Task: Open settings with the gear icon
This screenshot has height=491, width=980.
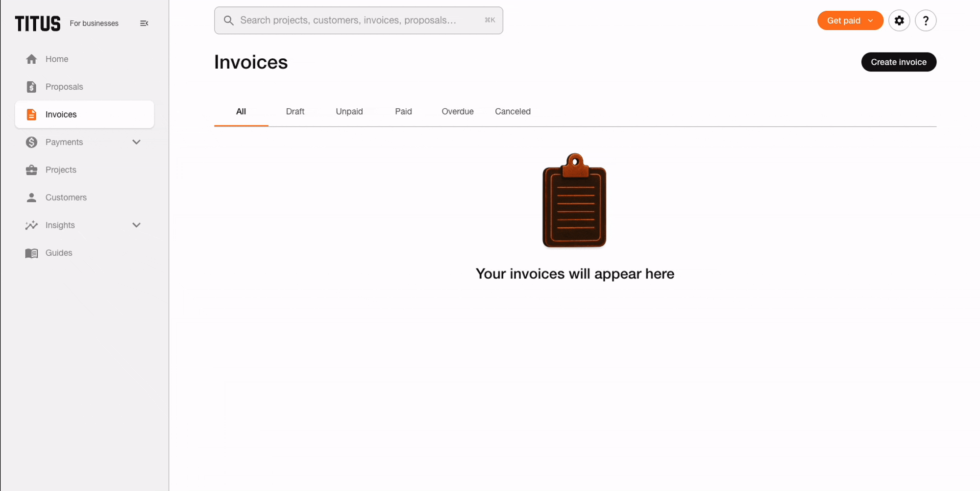Action: pyautogui.click(x=899, y=21)
